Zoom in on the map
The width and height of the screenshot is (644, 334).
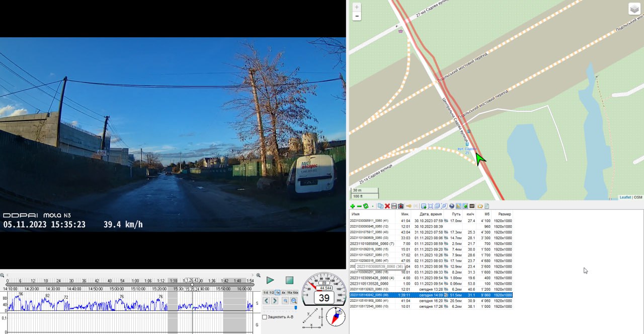tap(357, 7)
